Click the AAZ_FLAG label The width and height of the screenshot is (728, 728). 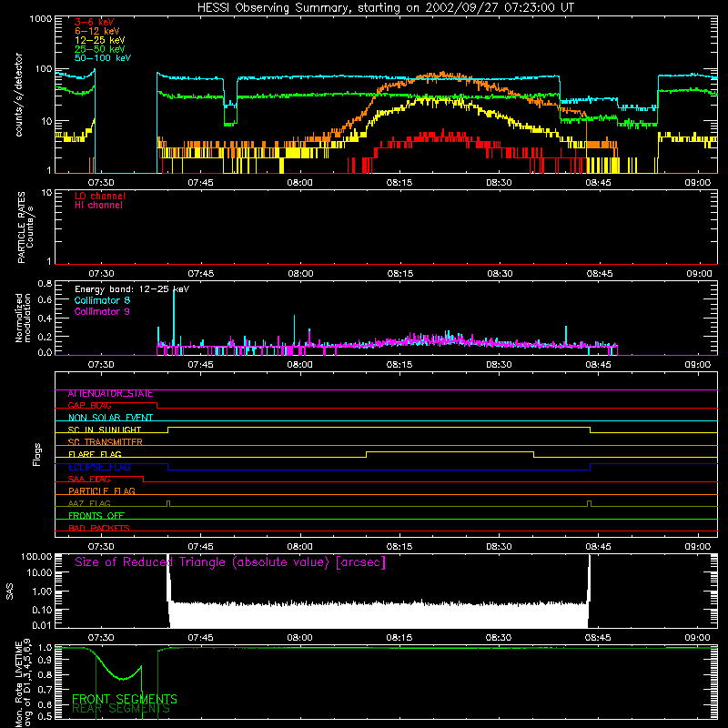coord(89,503)
